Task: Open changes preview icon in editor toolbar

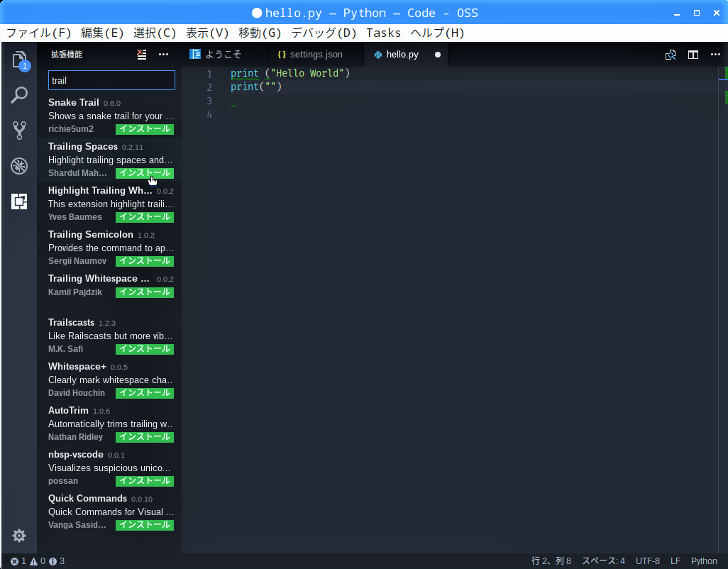Action: 670,55
